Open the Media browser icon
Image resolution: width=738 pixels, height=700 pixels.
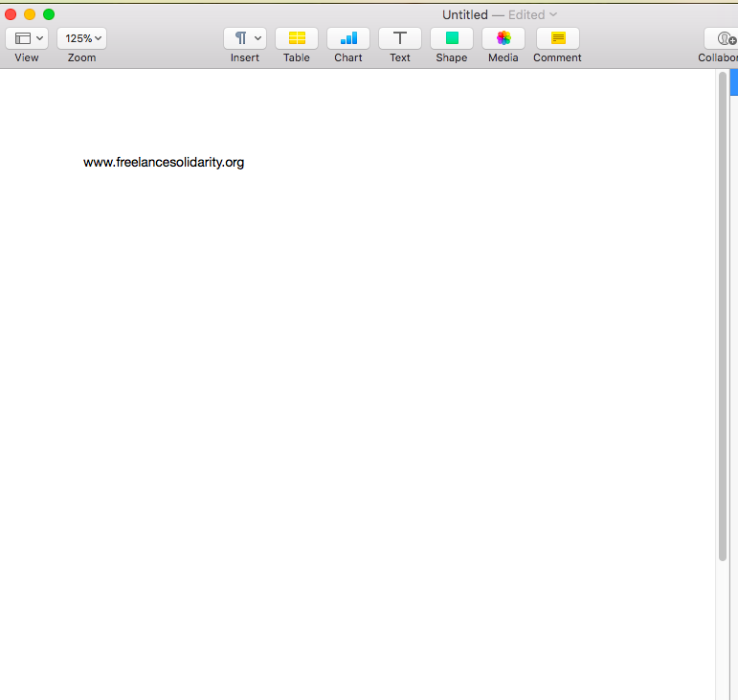tap(503, 38)
